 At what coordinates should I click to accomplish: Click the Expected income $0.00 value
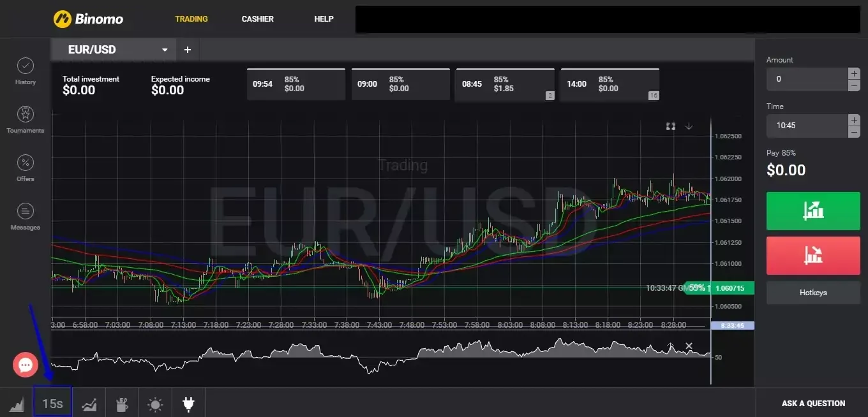(167, 91)
